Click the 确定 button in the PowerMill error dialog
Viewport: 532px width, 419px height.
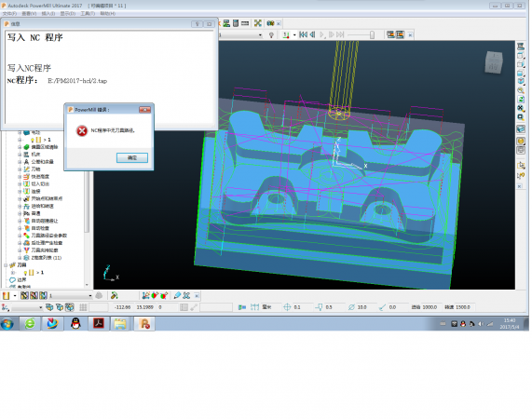point(132,157)
